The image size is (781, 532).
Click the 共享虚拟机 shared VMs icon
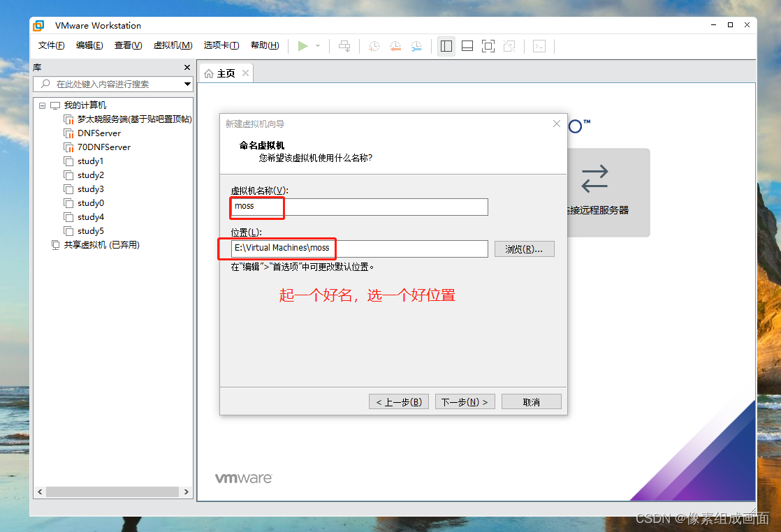point(56,245)
